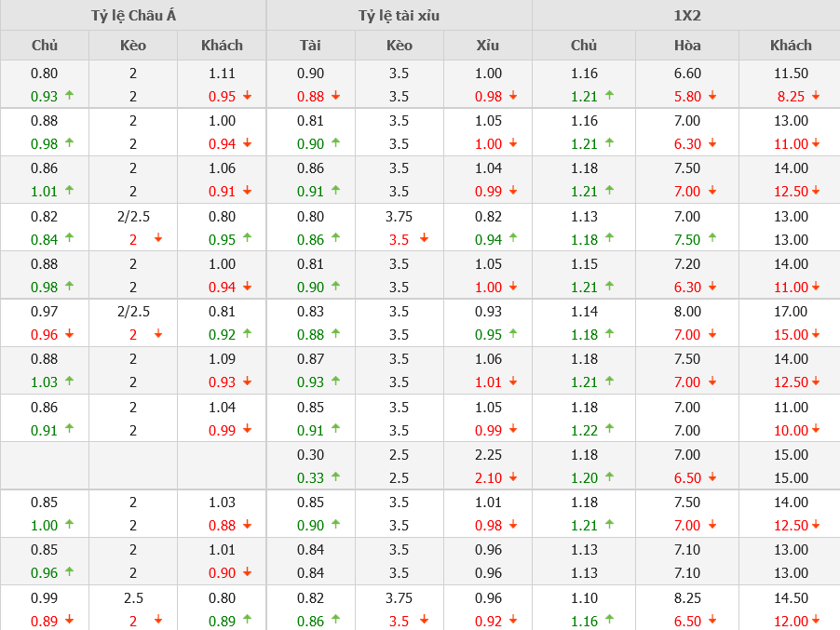Open the 1X2 header section
The width and height of the screenshot is (840, 630).
click(685, 15)
